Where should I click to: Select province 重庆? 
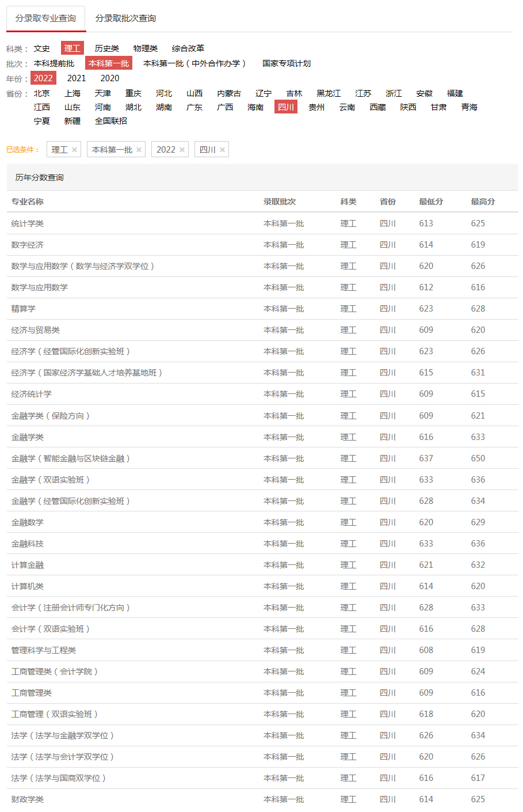tap(133, 93)
